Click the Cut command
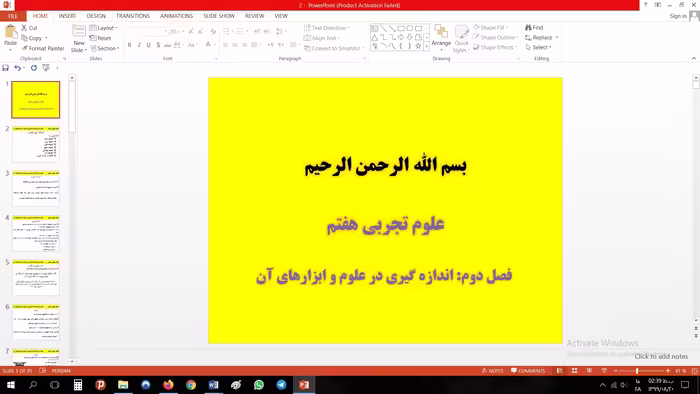Screen dimensions: 700x394 point(29,28)
